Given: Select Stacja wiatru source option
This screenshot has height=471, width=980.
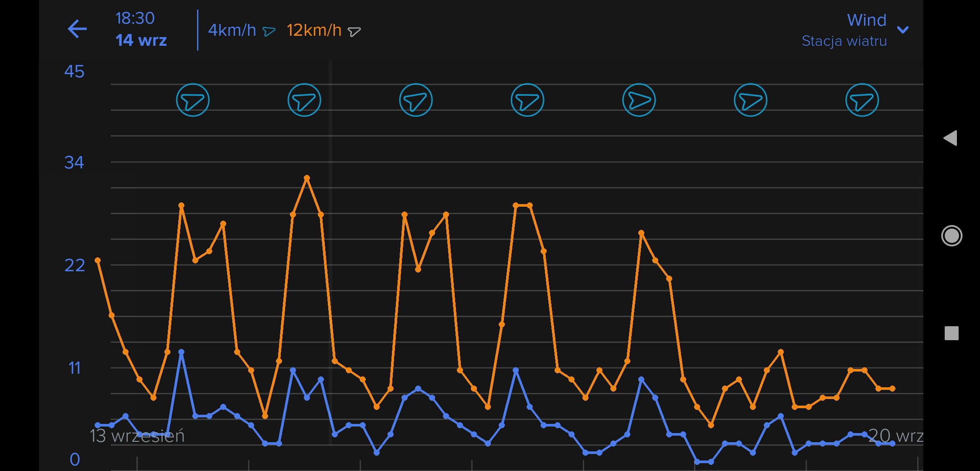Looking at the screenshot, I should click(844, 41).
